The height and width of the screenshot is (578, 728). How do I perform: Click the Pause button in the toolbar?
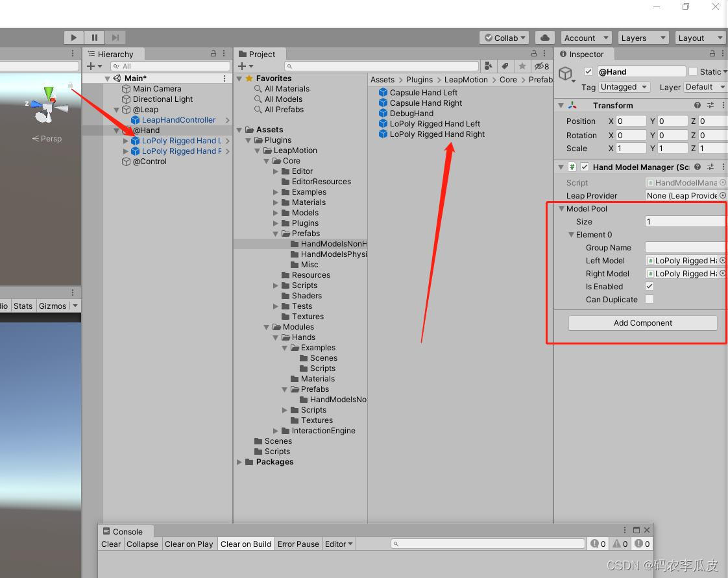95,38
